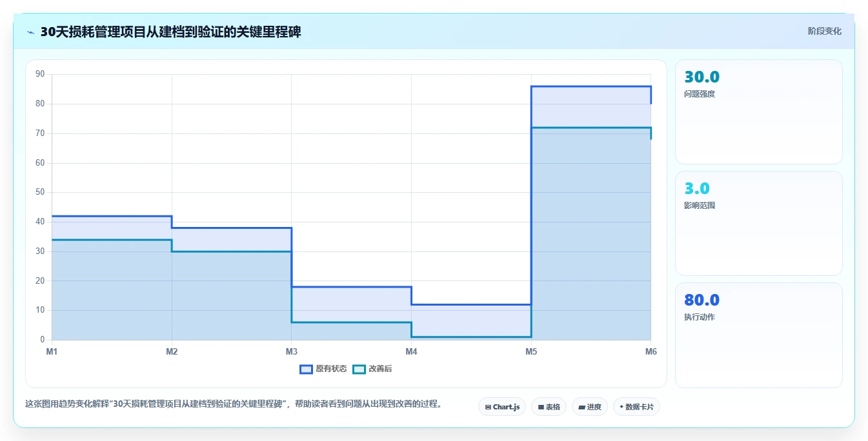Click the chart title 30天损耗管理项目 heading
Image resolution: width=868 pixels, height=441 pixels.
click(170, 32)
